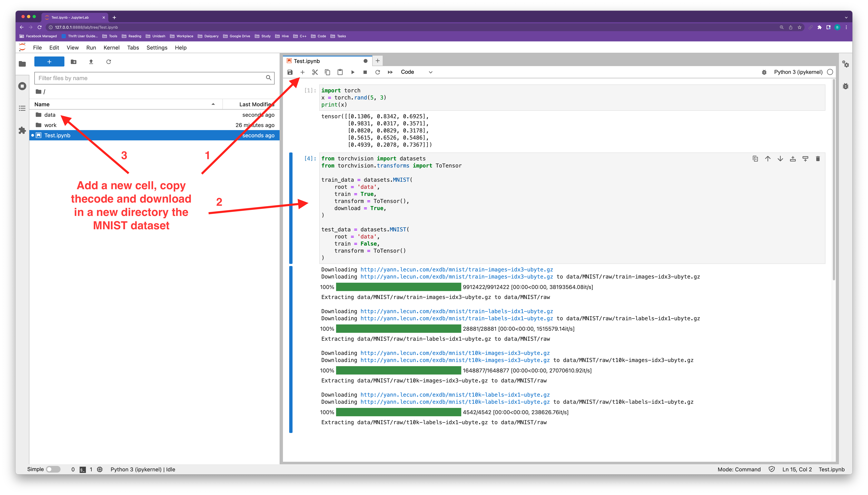Run the selected cell with play button
The width and height of the screenshot is (868, 495).
pyautogui.click(x=353, y=72)
